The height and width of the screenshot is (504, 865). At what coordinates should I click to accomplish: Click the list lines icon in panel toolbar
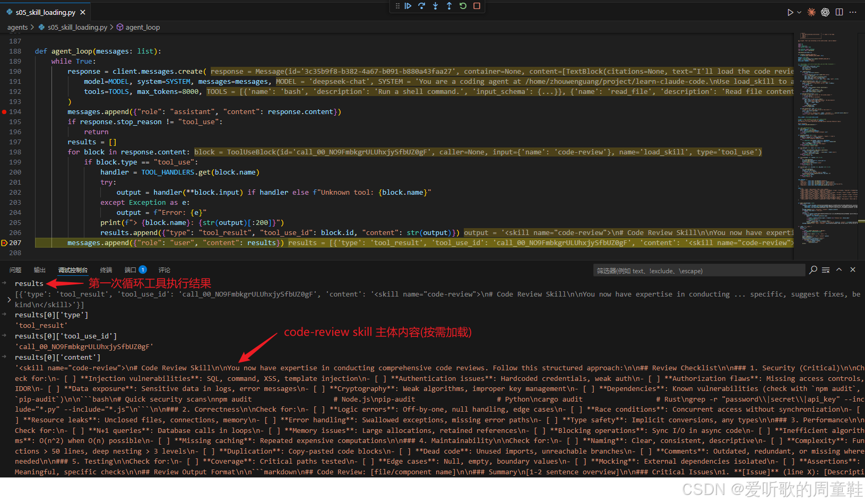coord(826,270)
